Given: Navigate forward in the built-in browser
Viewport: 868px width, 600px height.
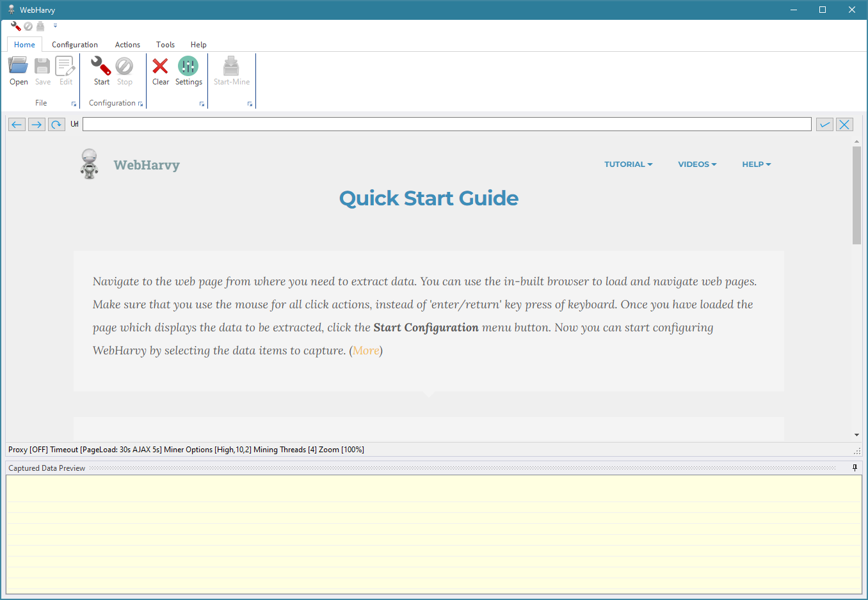Looking at the screenshot, I should pos(36,124).
